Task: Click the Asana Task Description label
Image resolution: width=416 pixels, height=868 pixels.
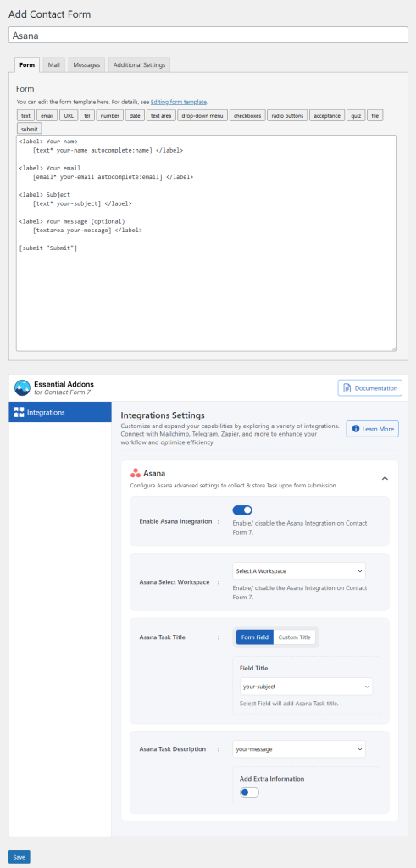Action: (173, 749)
